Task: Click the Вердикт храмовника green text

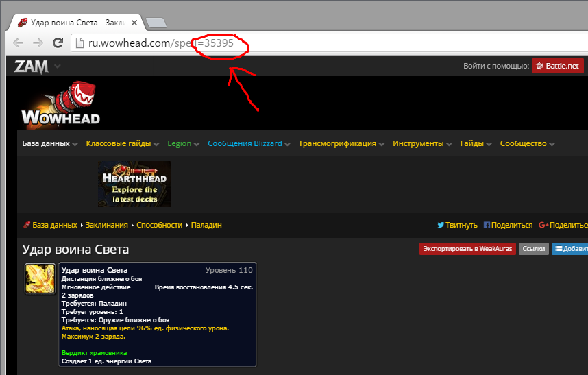Action: click(x=94, y=353)
